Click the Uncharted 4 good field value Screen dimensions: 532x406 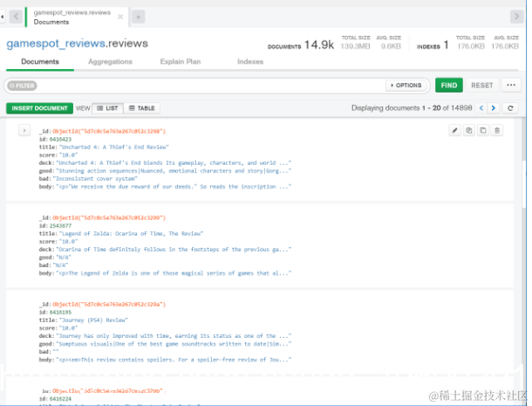click(174, 171)
